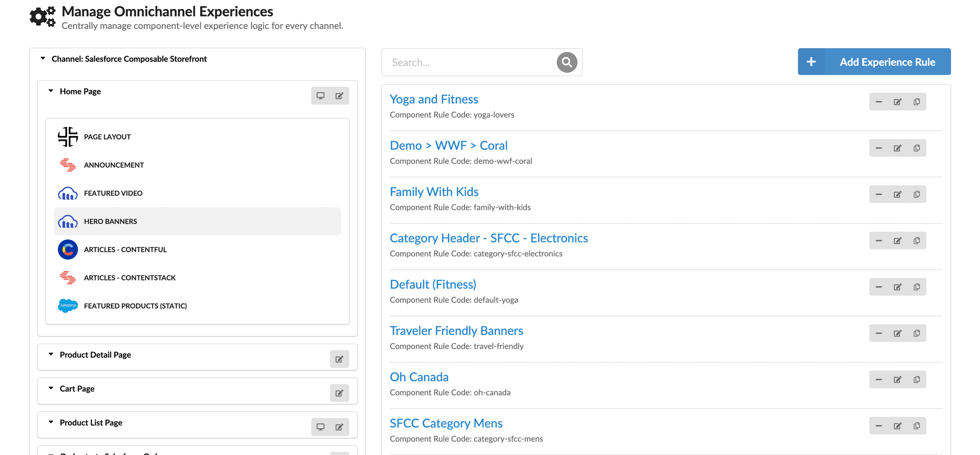Click the 'Component Rule Code: default-yoga' text
980x455 pixels.
(x=454, y=300)
